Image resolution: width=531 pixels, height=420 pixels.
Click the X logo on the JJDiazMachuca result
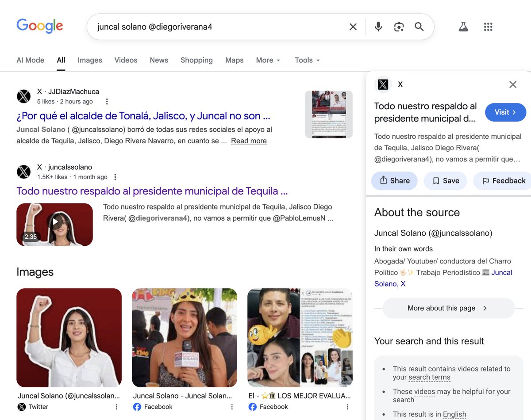(x=23, y=97)
